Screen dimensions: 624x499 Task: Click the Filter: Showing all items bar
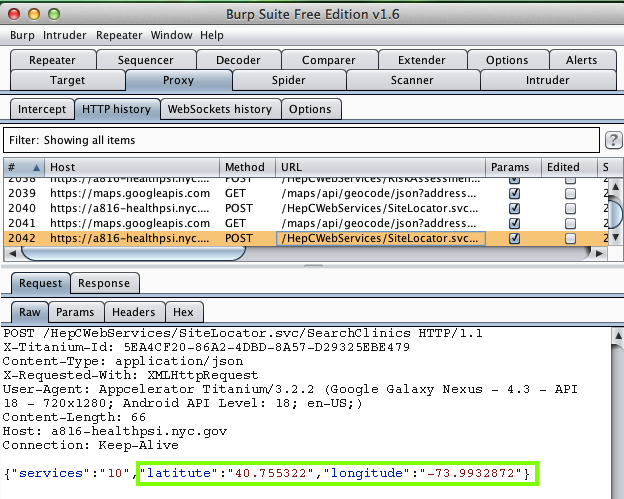pyautogui.click(x=301, y=140)
